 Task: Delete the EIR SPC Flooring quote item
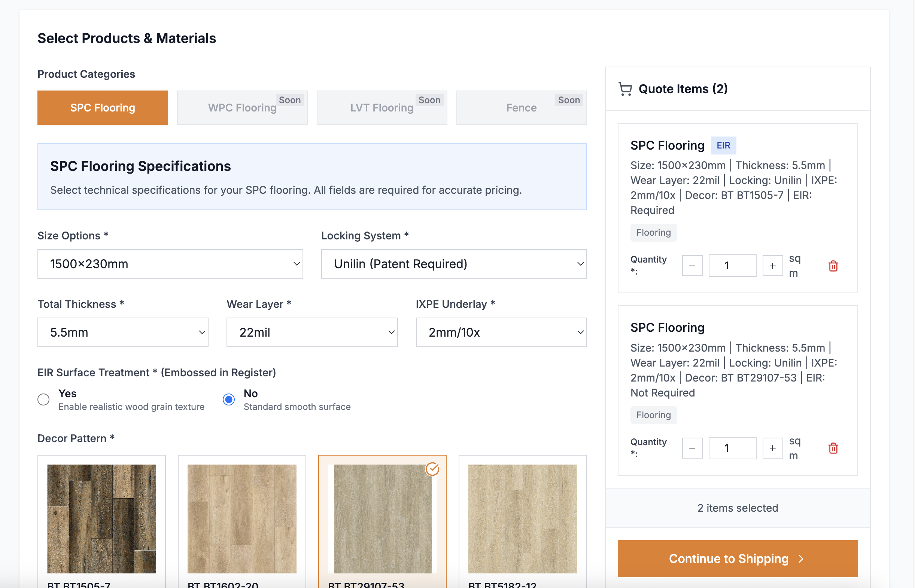[833, 266]
